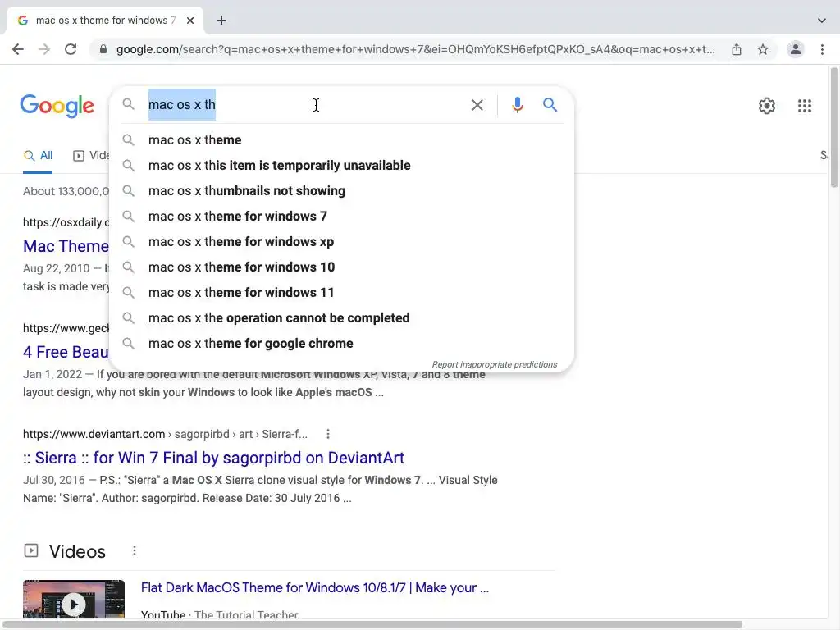
Task: Open the 'Mac Theme' osxdaily result
Action: 66,246
